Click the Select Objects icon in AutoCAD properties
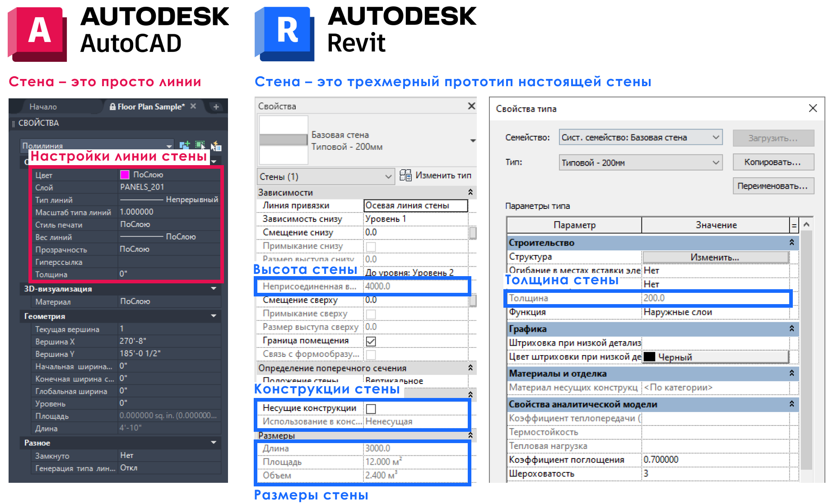 click(200, 145)
